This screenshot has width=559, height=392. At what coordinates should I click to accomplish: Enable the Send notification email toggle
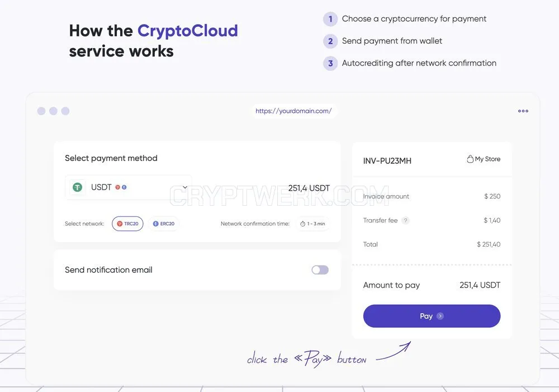[x=320, y=270]
